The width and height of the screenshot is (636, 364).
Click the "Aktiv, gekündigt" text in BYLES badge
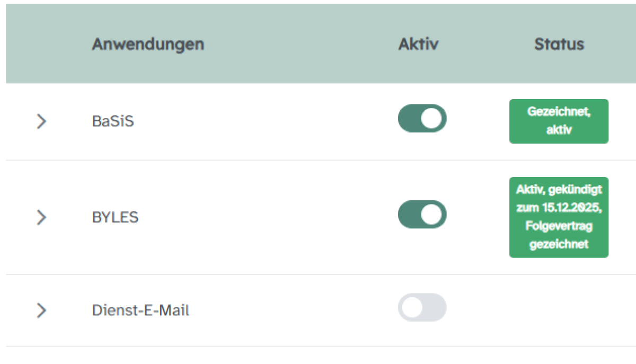point(559,190)
